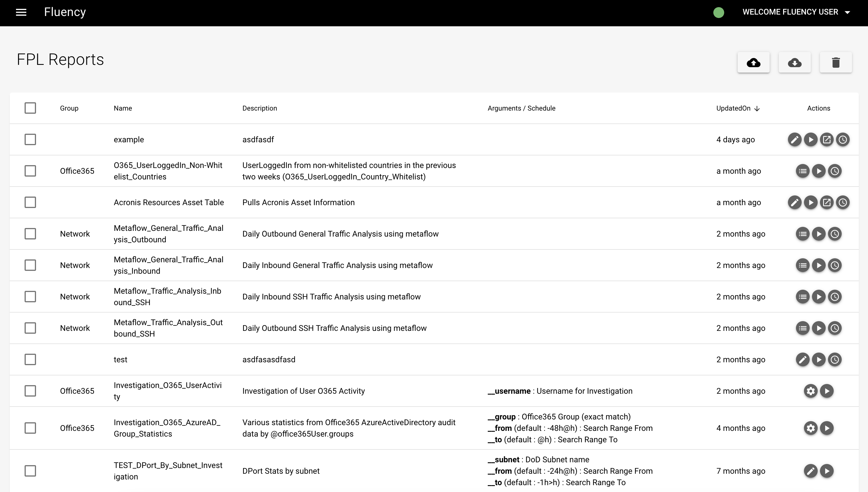This screenshot has width=868, height=492.
Task: Check the TEST_DPort_By_Subnet_Investigation row box
Action: pyautogui.click(x=30, y=471)
